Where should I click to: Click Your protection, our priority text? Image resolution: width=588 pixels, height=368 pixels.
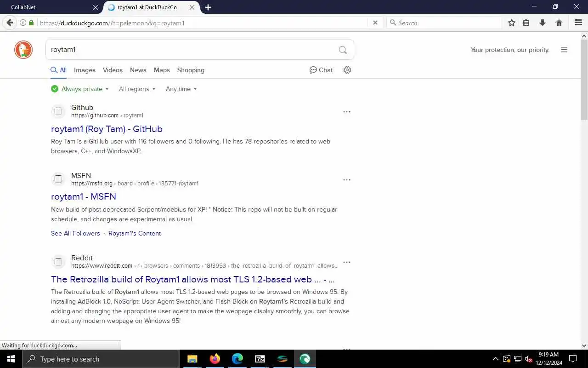click(510, 50)
